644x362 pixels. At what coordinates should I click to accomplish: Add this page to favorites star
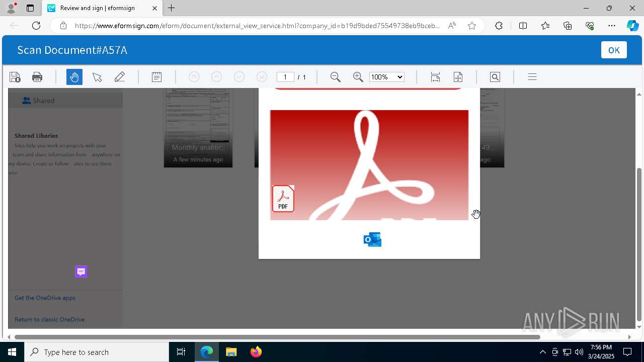pyautogui.click(x=472, y=26)
